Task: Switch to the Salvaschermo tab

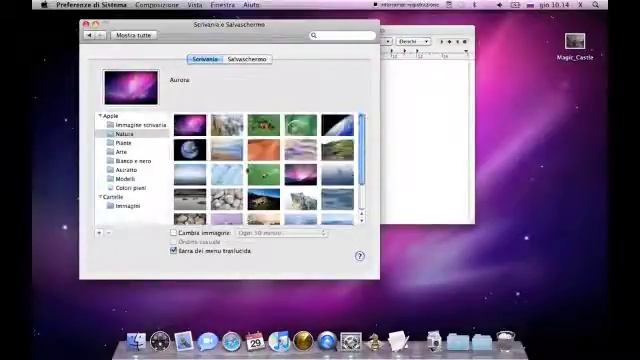Action: (x=247, y=59)
